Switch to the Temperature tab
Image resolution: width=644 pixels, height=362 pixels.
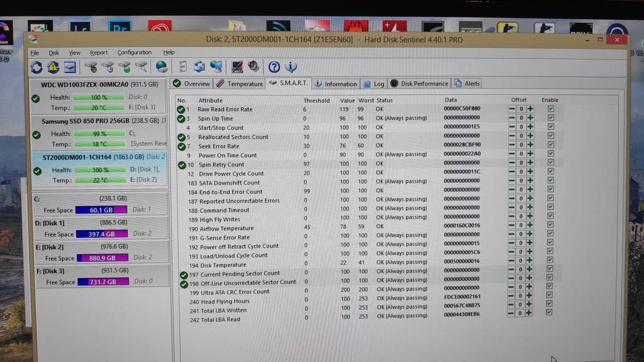(240, 84)
